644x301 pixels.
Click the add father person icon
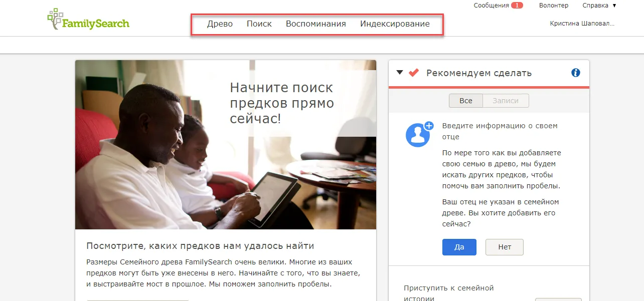[419, 134]
